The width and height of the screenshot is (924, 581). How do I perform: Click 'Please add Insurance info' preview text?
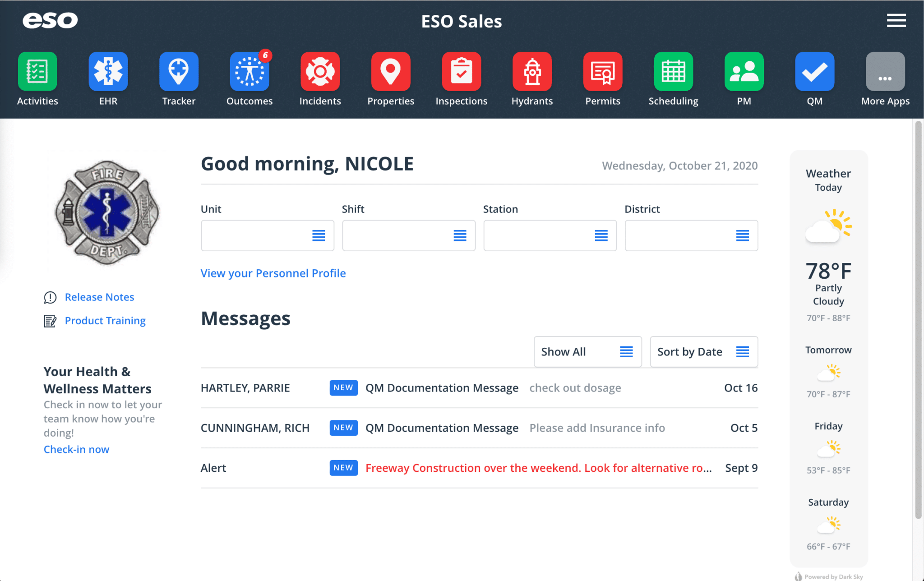(597, 428)
